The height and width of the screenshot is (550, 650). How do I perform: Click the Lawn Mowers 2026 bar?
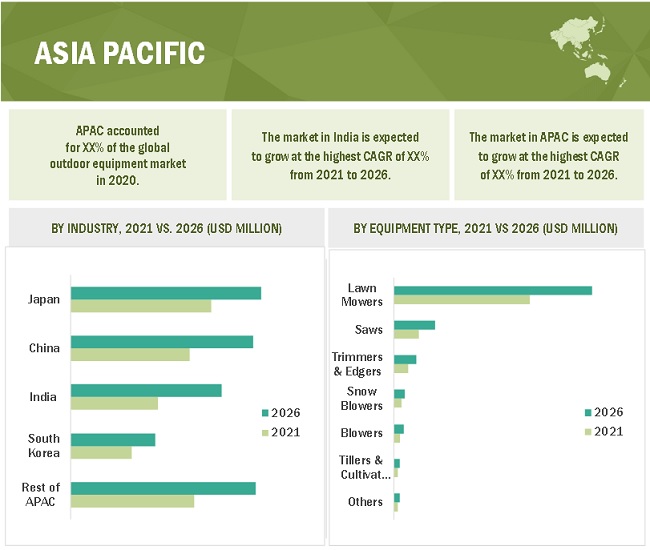tap(492, 290)
